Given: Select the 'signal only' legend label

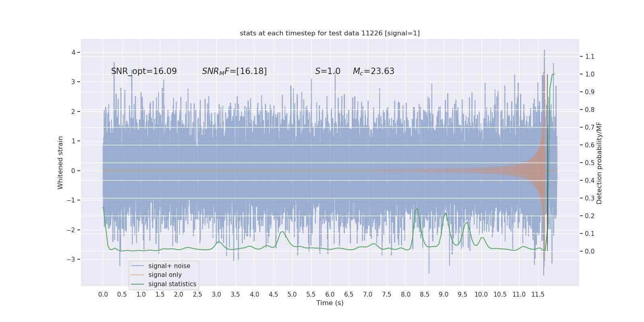Looking at the screenshot, I should [x=165, y=275].
